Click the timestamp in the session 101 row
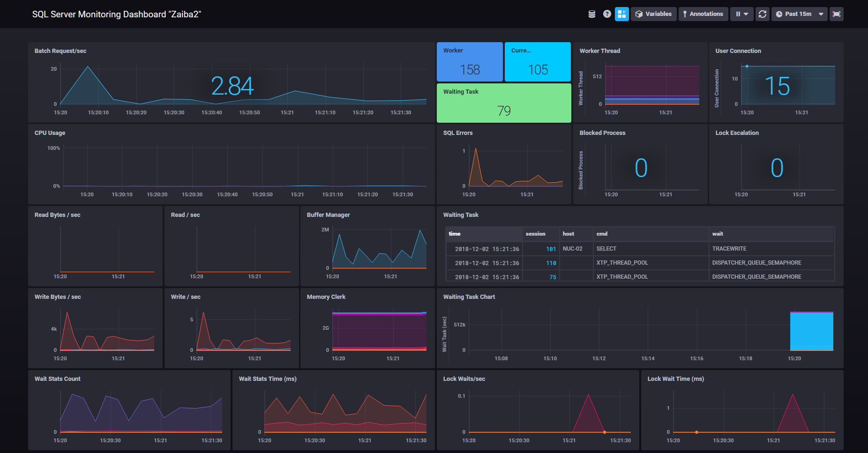 (x=487, y=249)
